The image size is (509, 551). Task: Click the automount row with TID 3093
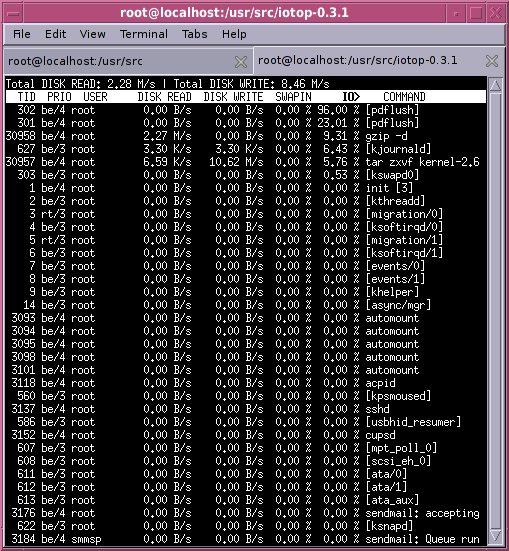[245, 318]
